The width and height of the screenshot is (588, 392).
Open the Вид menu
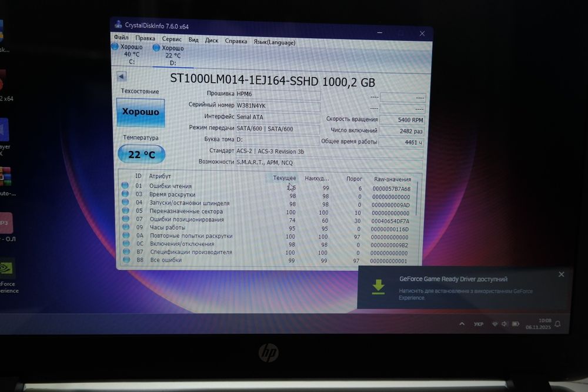(x=193, y=40)
